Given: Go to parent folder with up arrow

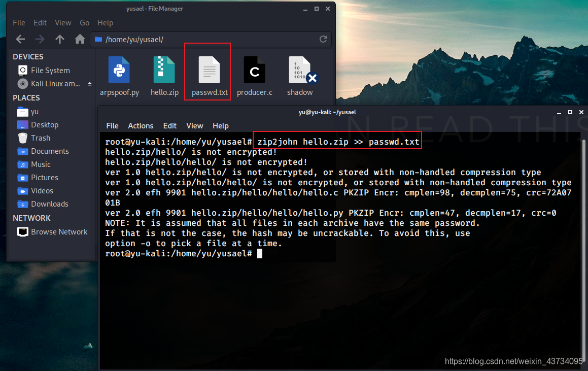Looking at the screenshot, I should 60,39.
